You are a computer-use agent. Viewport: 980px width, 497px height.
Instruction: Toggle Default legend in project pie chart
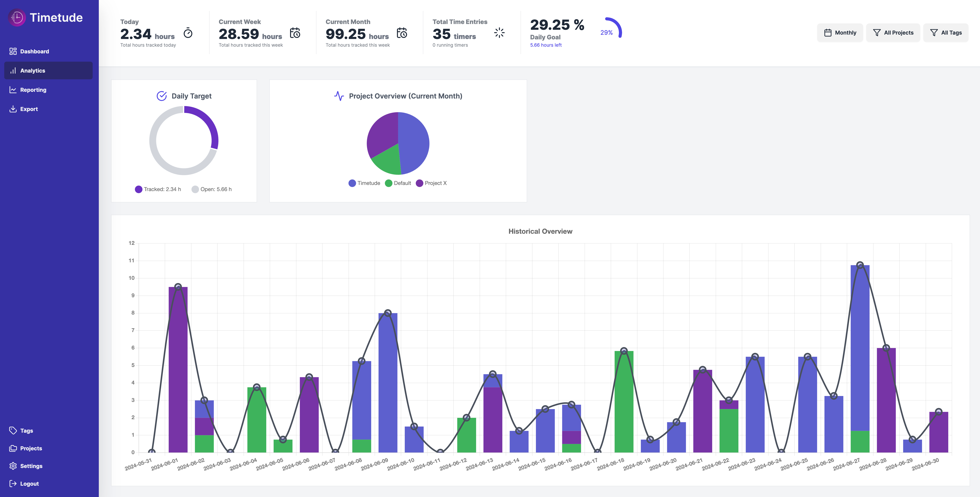[x=398, y=183]
